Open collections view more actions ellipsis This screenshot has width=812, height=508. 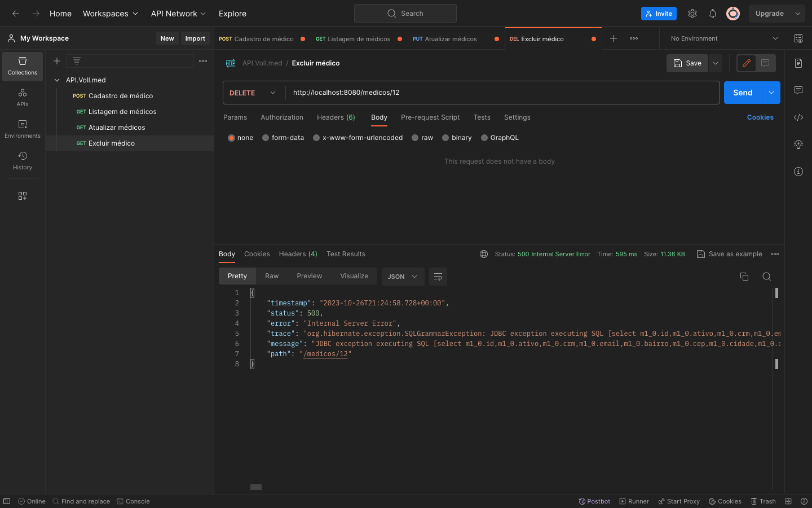pos(203,61)
